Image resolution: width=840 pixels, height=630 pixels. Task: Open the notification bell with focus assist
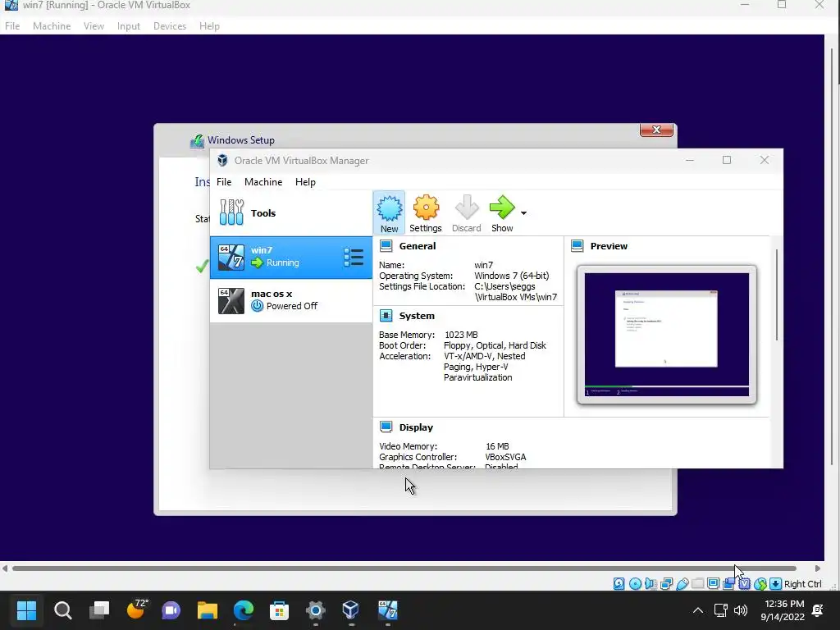(x=818, y=610)
